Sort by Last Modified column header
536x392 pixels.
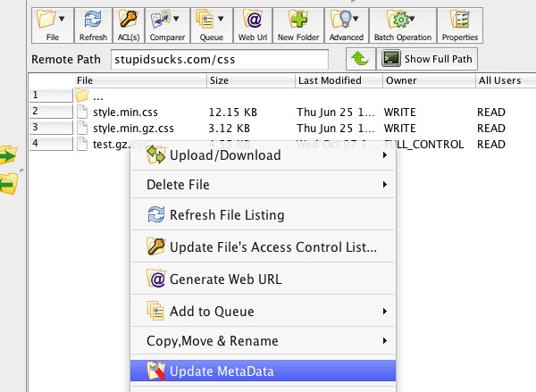coord(339,80)
